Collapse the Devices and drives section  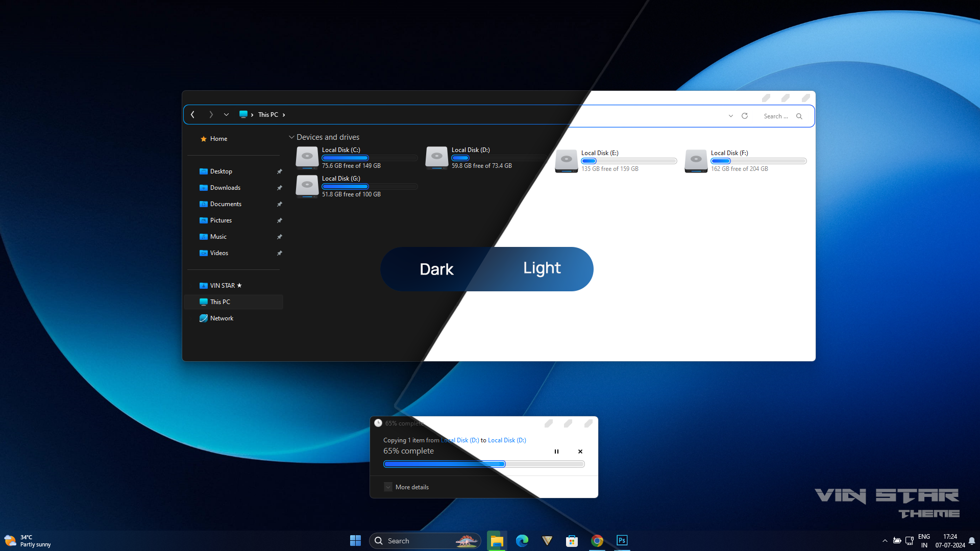291,137
